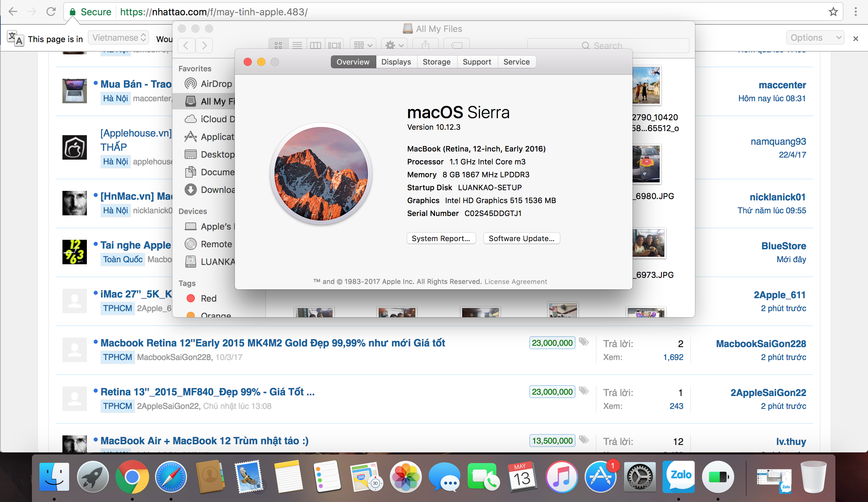
Task: Open MacBook Air + MacBook 12 thread
Action: point(204,441)
